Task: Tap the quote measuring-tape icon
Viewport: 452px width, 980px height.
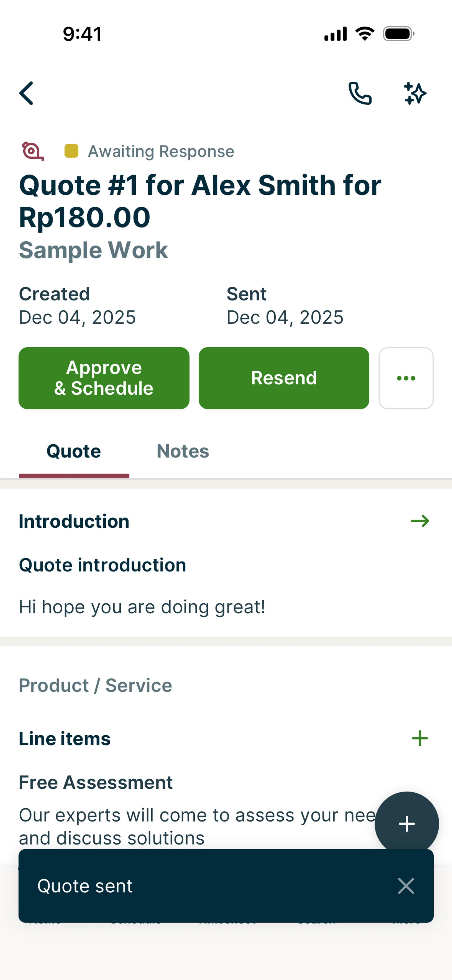Action: click(x=33, y=151)
